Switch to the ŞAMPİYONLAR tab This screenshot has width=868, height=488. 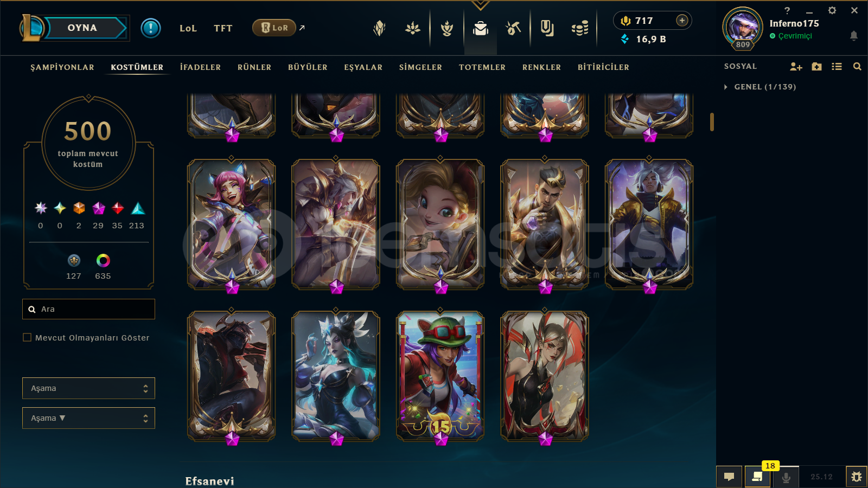62,67
